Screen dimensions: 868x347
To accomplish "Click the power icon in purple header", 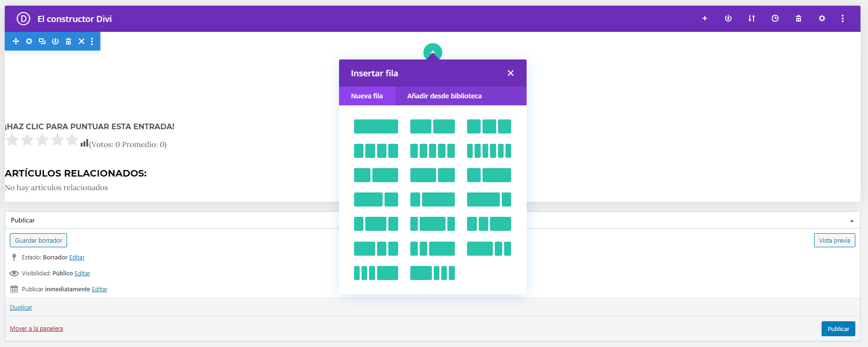I will pos(728,18).
